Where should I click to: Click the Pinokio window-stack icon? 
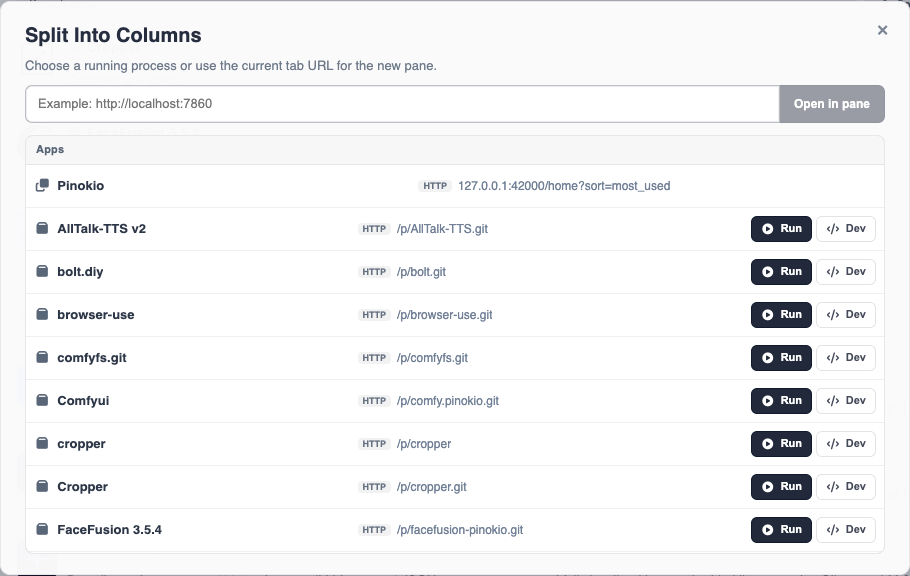pyautogui.click(x=42, y=185)
